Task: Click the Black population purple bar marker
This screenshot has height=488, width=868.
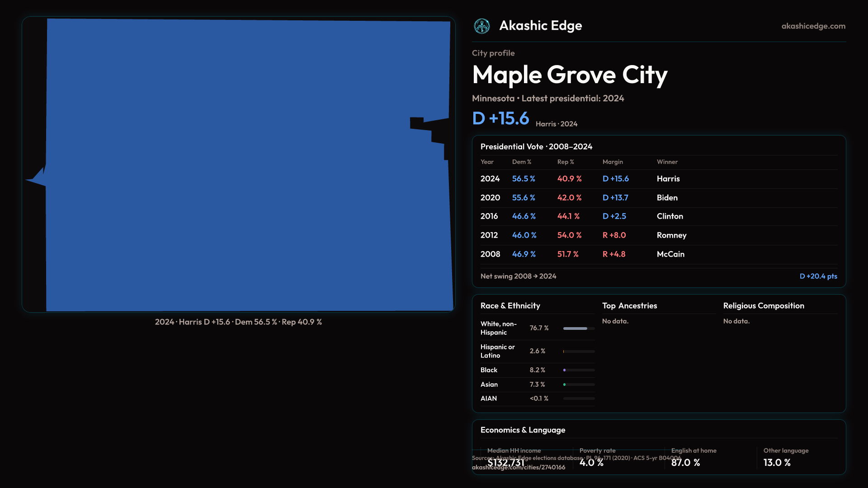Action: pos(565,370)
